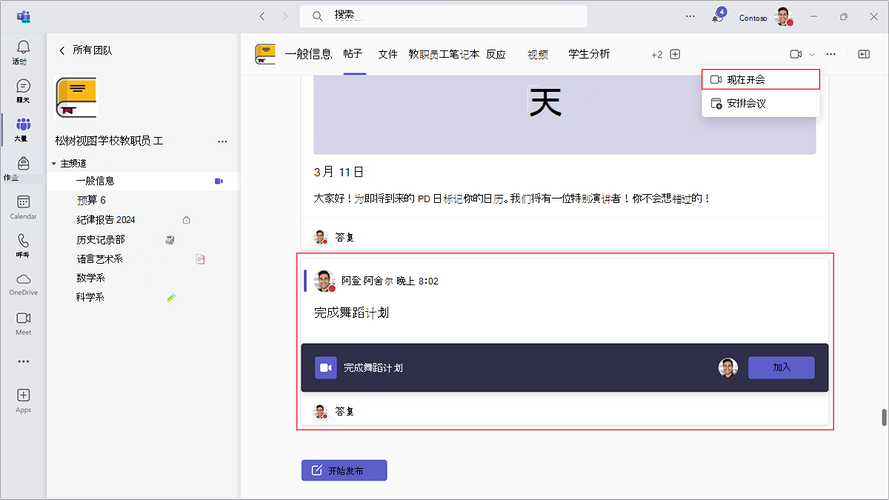The width and height of the screenshot is (889, 500).
Task: Expand the meeting camera dropdown arrow
Action: 812,54
